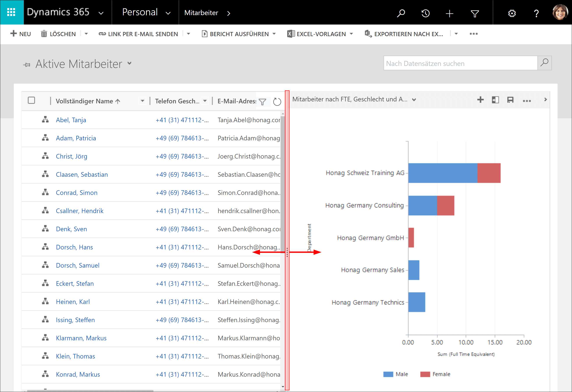Open Dynamics 365 navigation dropdown
Image resolution: width=572 pixels, height=392 pixels.
point(101,13)
